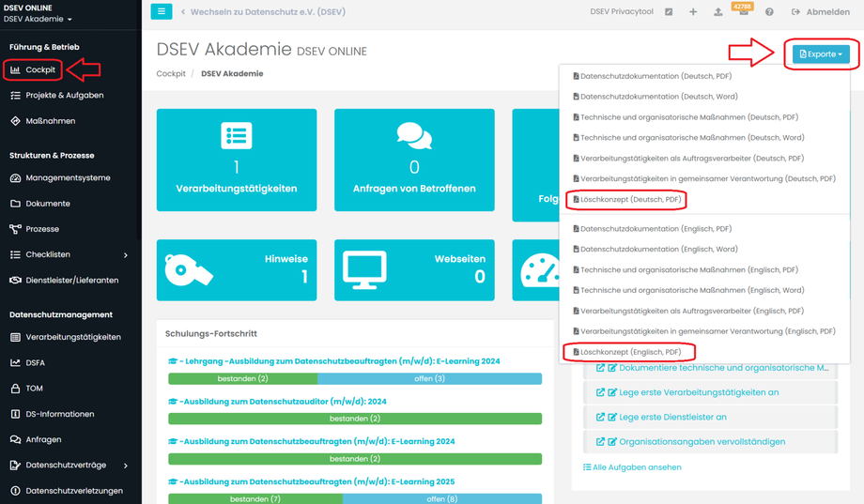This screenshot has width=864, height=504.
Task: Click the edit icon beside DSEV Privacytool
Action: tap(669, 11)
